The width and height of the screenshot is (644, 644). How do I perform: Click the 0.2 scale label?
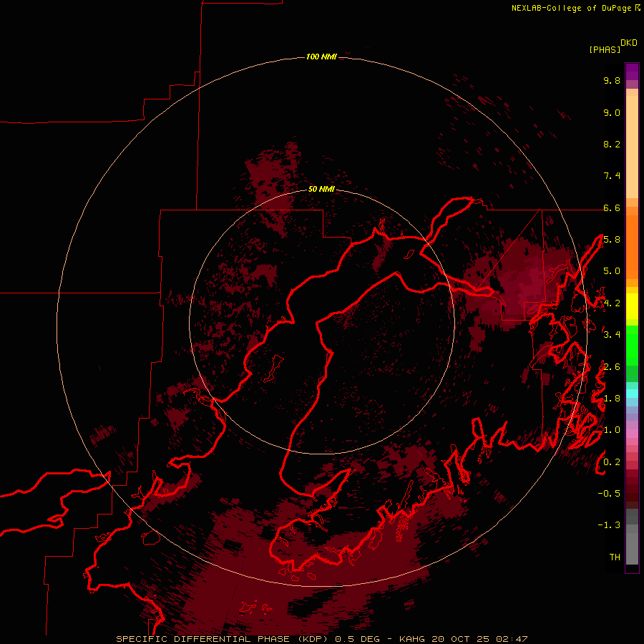tap(612, 462)
